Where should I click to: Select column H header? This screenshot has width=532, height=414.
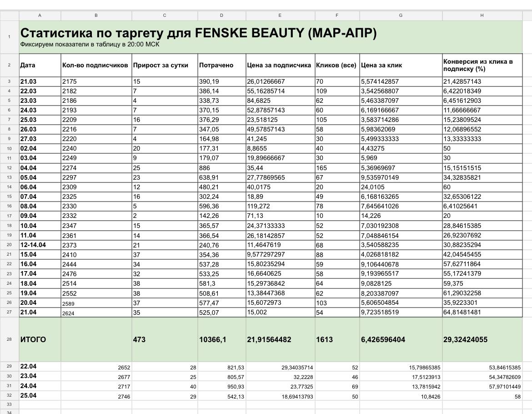pos(482,15)
